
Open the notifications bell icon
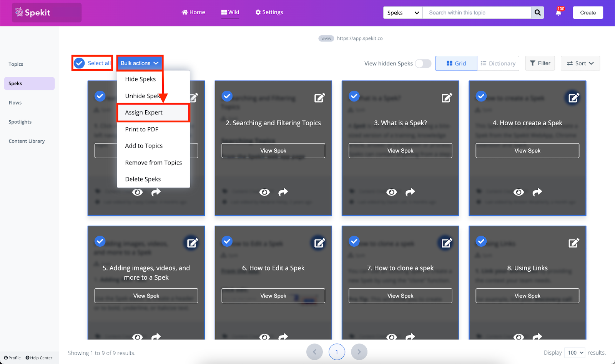point(558,12)
